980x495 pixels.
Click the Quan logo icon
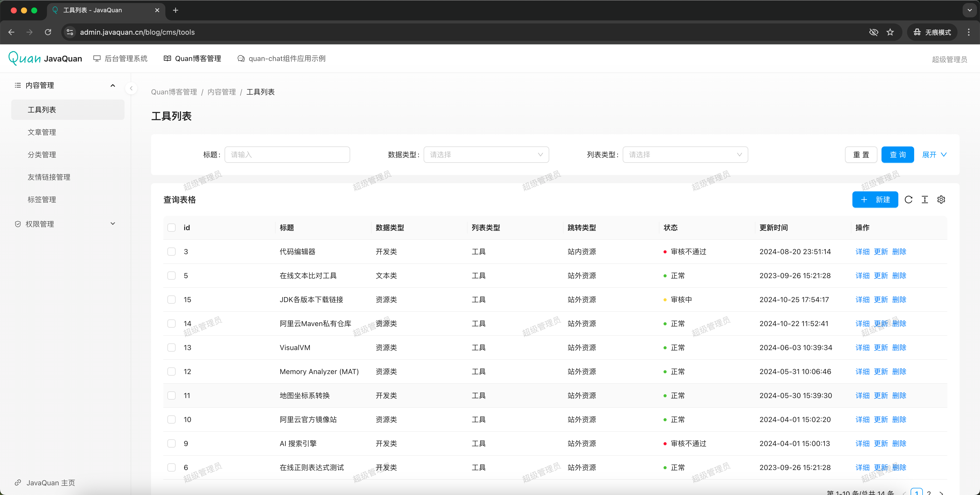[24, 58]
